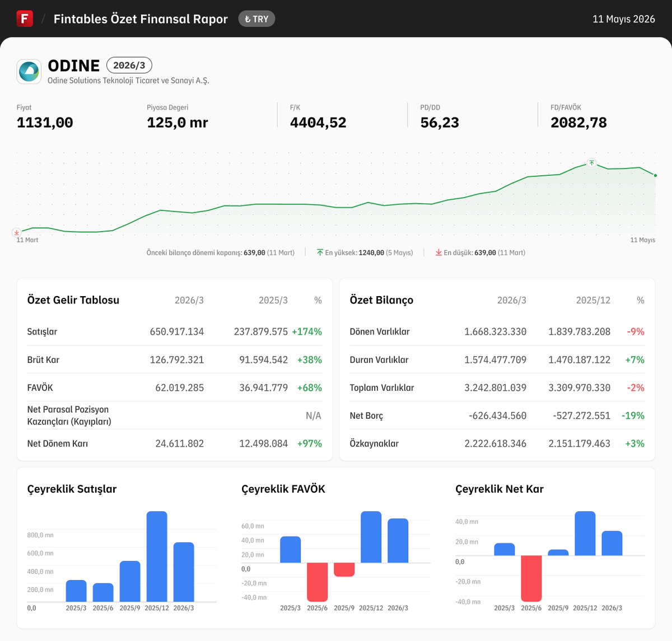
Task: Click the red 2025/6 bar in Çeyreklik FAVÖK
Action: tap(318, 582)
